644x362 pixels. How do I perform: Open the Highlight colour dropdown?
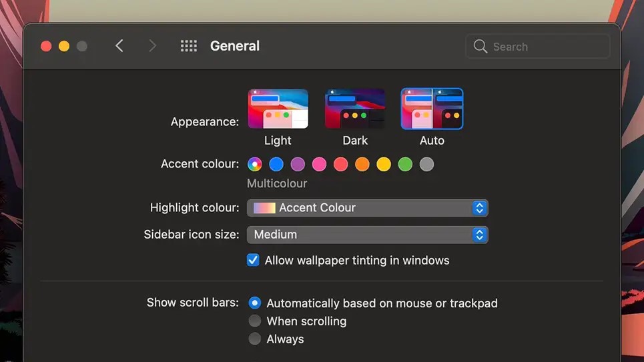pos(367,208)
